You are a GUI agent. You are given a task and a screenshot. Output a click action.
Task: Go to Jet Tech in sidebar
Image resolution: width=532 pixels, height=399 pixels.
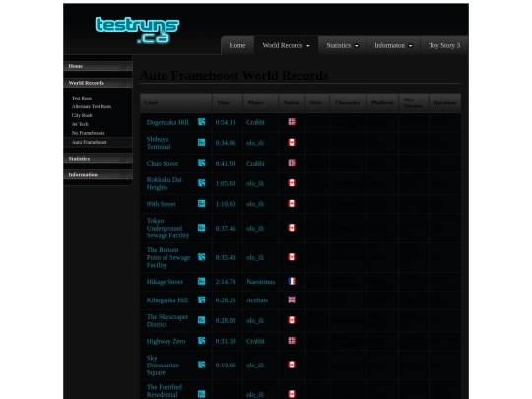80,124
